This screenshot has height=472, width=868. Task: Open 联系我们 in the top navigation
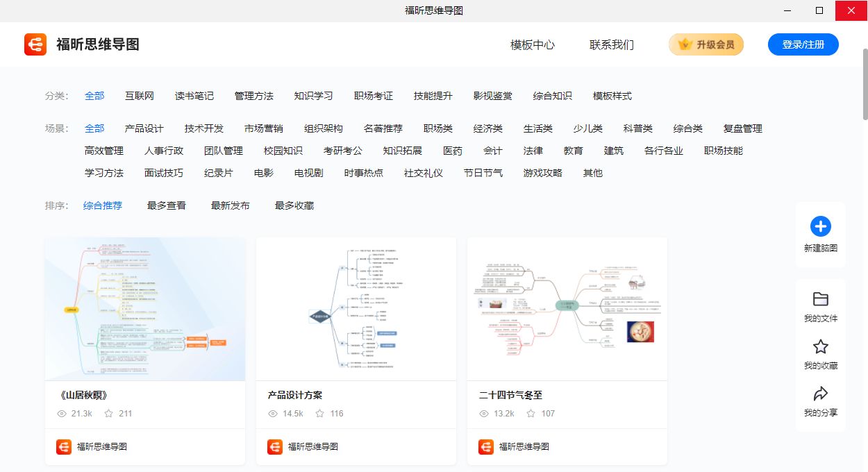[x=612, y=45]
